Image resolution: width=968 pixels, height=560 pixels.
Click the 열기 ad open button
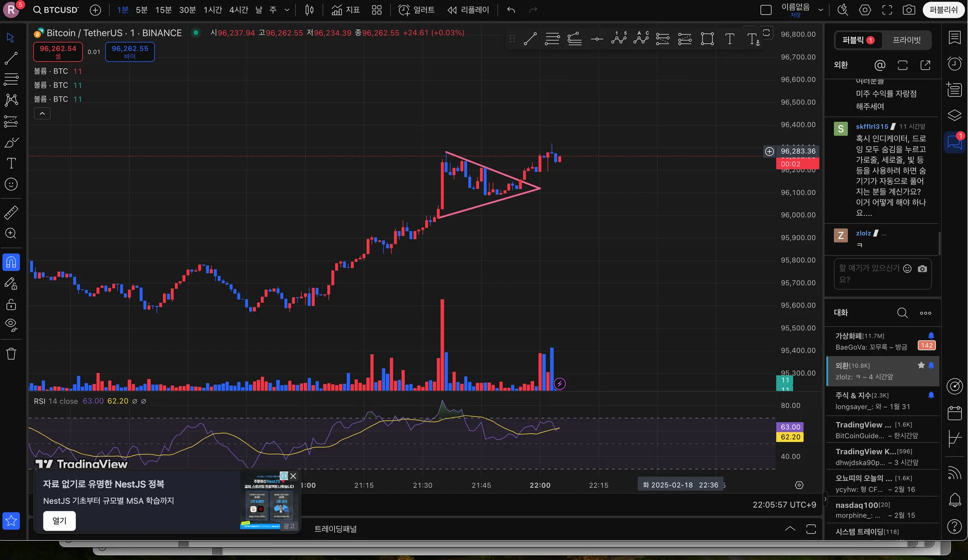tap(60, 521)
